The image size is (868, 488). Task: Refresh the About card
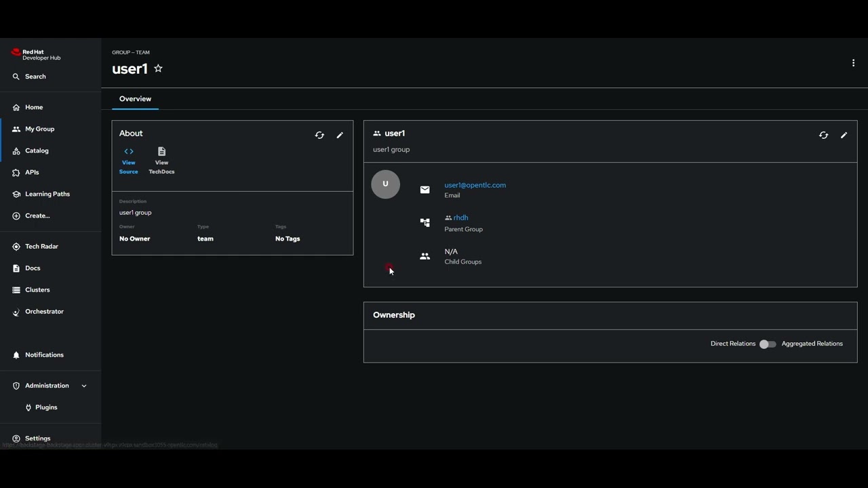(319, 135)
